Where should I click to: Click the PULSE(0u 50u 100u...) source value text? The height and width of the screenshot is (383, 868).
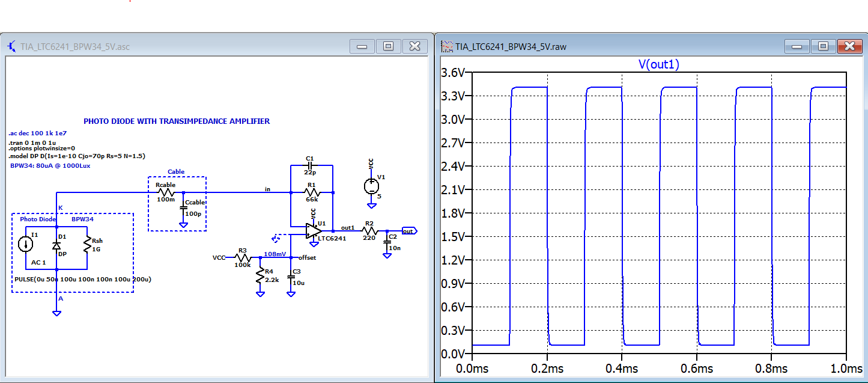pyautogui.click(x=82, y=279)
